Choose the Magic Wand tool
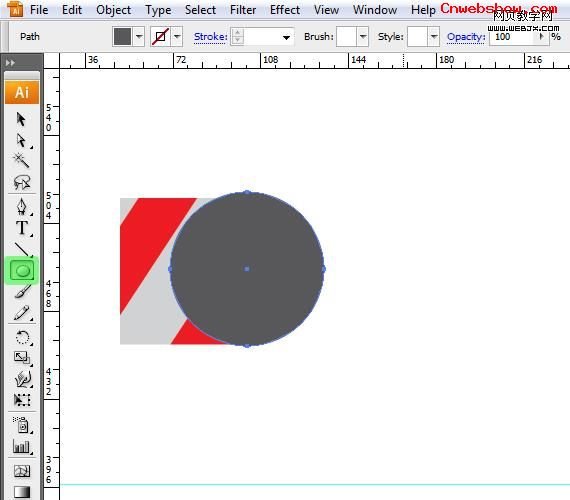 [x=21, y=160]
